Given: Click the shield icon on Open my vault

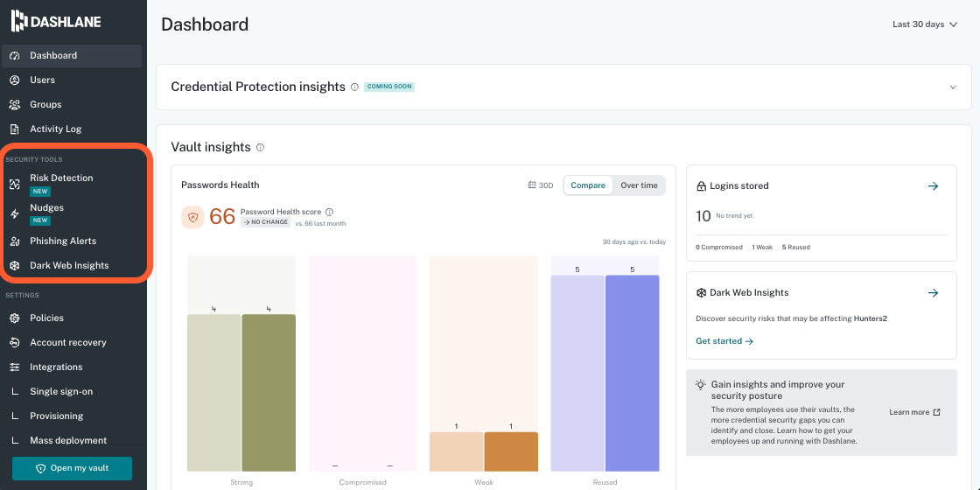Looking at the screenshot, I should tap(41, 468).
